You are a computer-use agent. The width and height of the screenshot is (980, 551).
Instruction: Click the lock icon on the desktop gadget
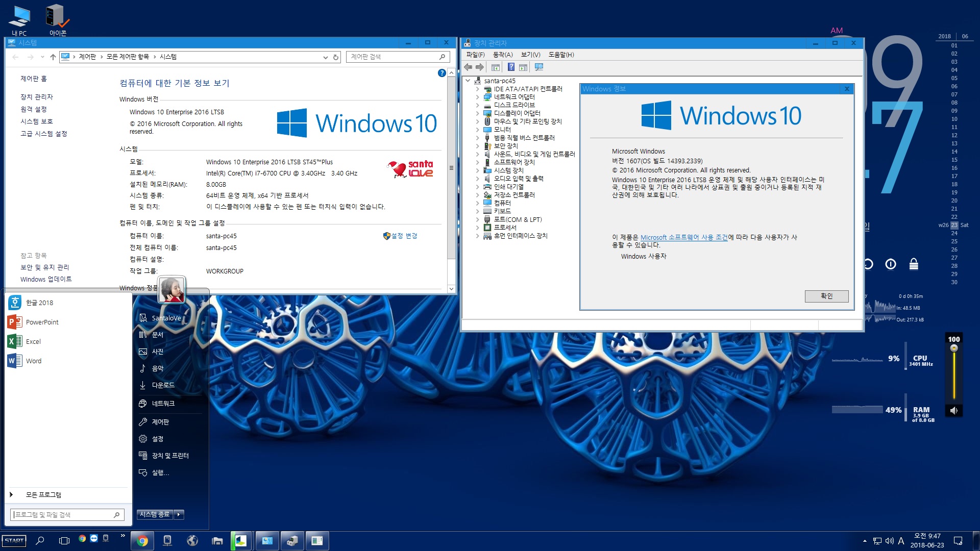click(x=914, y=264)
